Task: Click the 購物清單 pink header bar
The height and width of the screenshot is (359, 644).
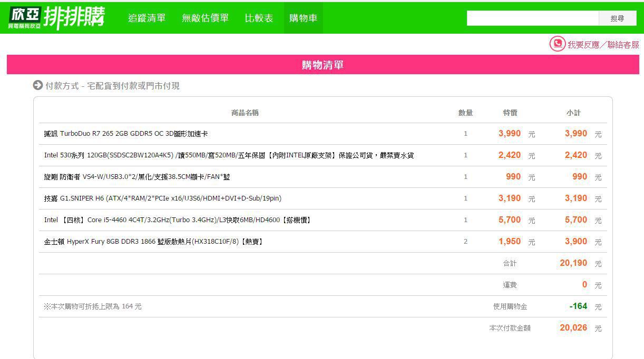Action: point(323,65)
